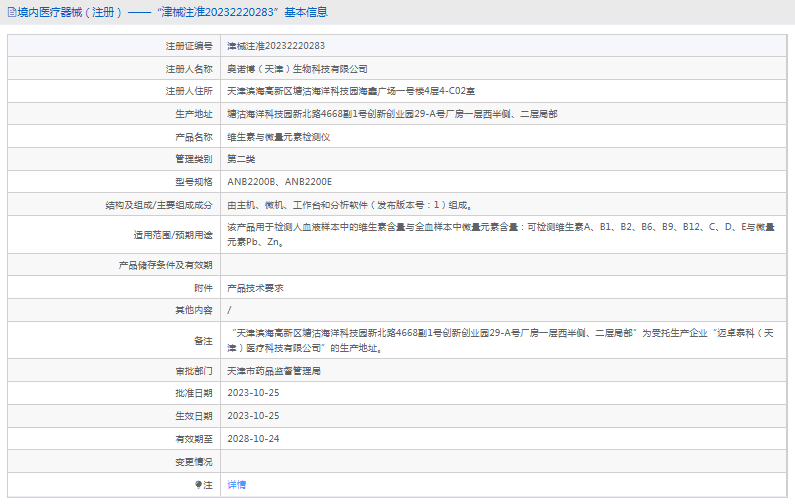
Task: Select the 第二类 management class value
Action: [241, 159]
